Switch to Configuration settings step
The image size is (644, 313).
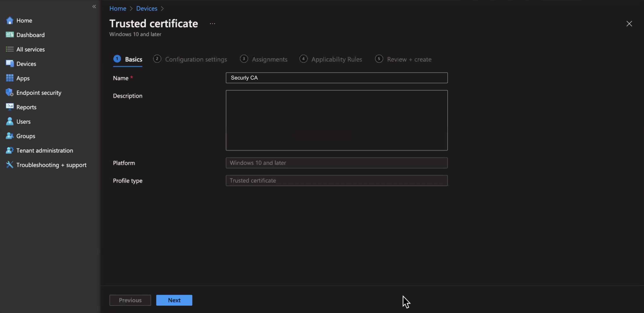[196, 60]
